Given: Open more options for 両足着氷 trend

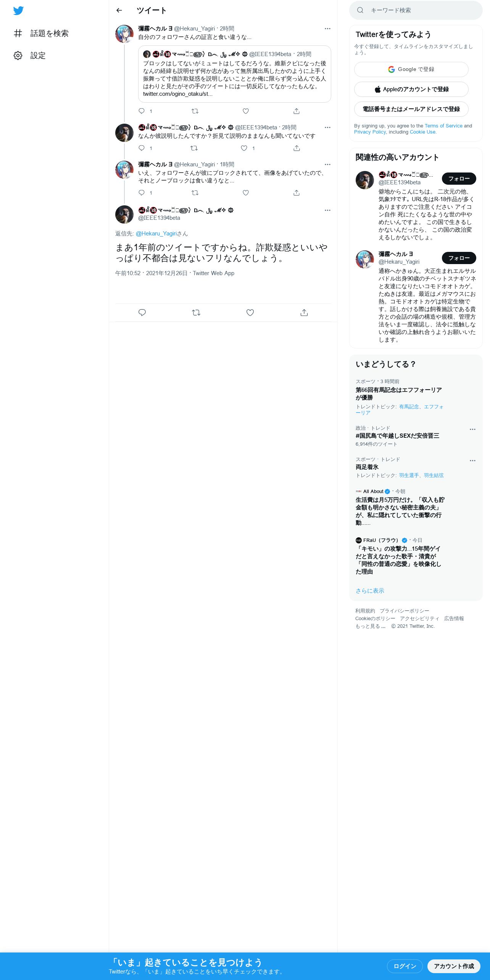Looking at the screenshot, I should point(472,461).
